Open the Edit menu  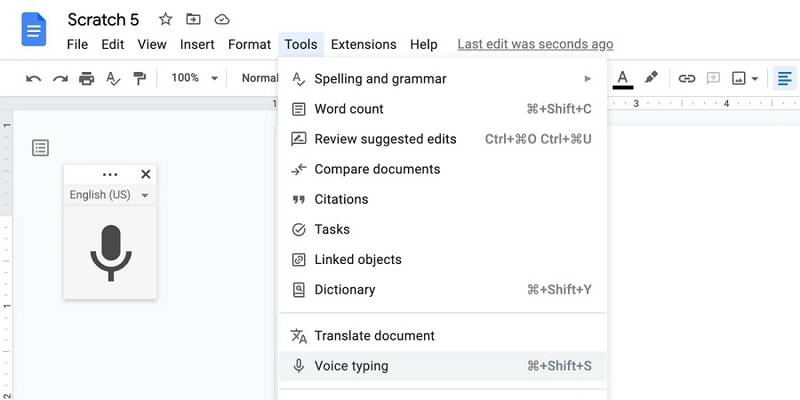pos(113,44)
